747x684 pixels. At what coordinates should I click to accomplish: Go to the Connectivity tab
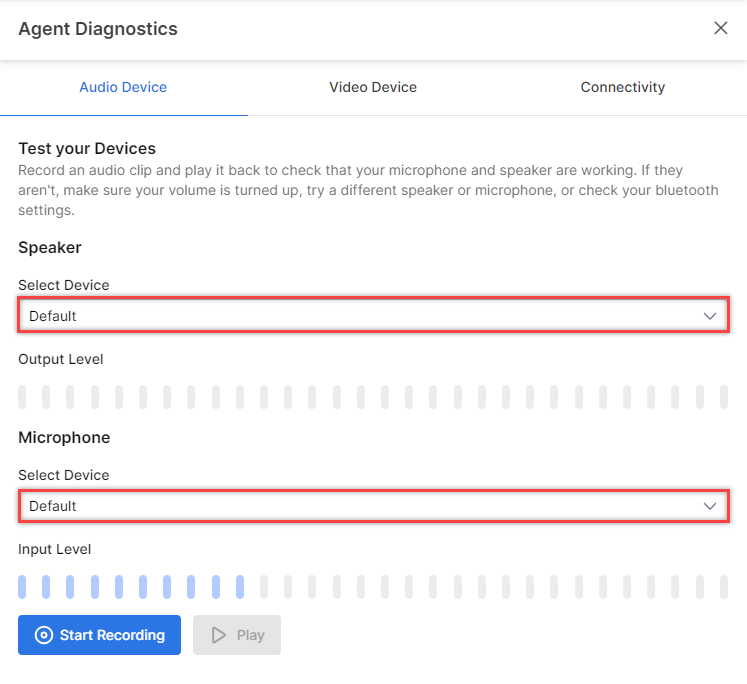click(x=622, y=87)
